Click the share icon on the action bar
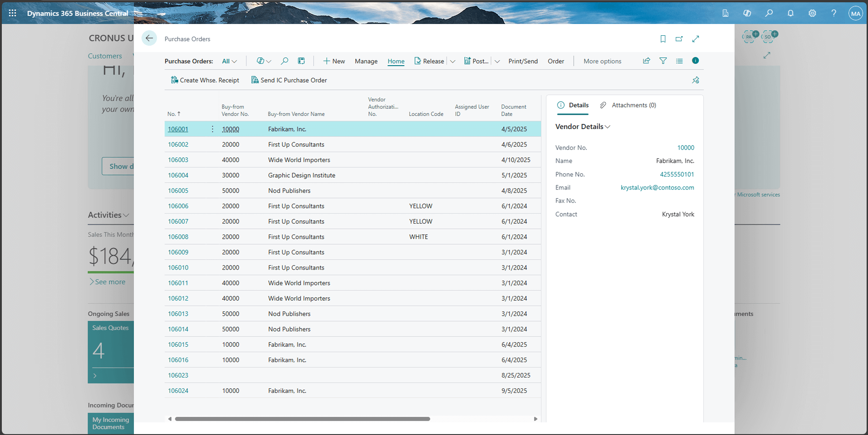This screenshot has width=868, height=435. [646, 61]
